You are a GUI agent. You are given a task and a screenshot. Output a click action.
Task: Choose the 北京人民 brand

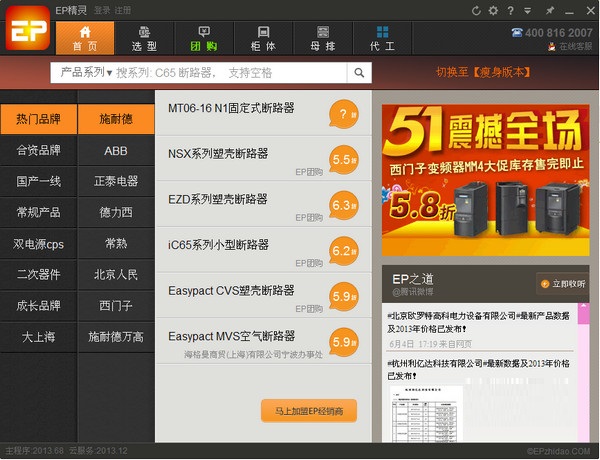pyautogui.click(x=116, y=274)
